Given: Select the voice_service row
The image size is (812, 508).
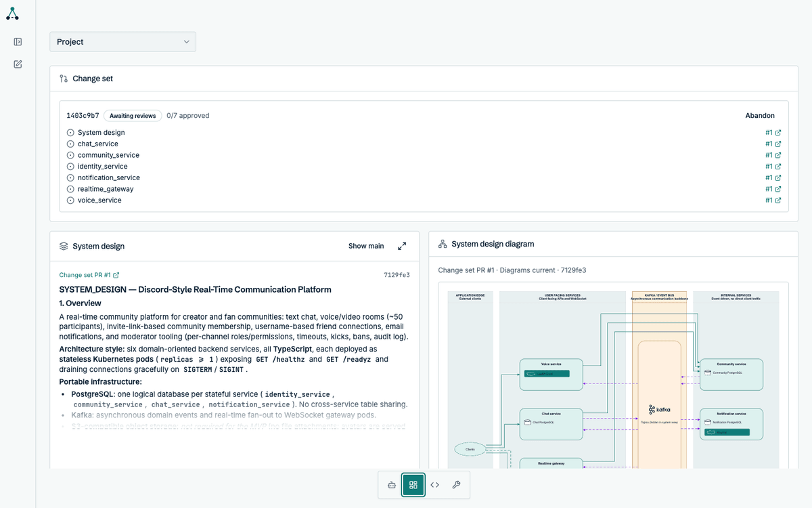Looking at the screenshot, I should coord(424,200).
